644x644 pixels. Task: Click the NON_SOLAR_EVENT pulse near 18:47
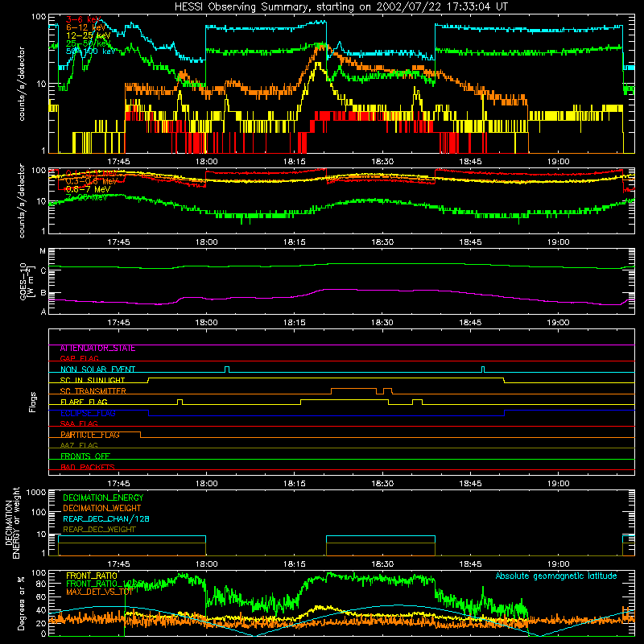(483, 369)
